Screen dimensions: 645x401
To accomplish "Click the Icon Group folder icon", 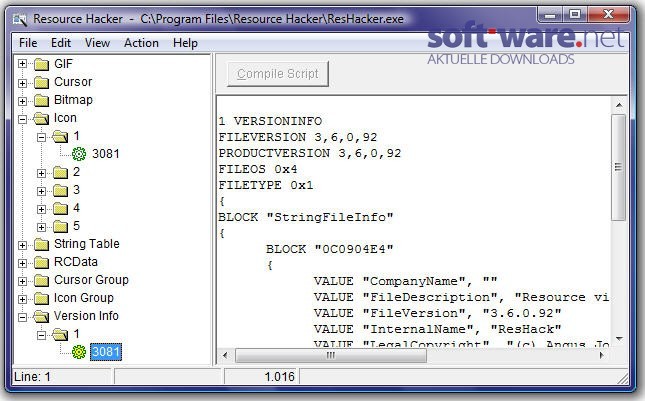I will [41, 298].
